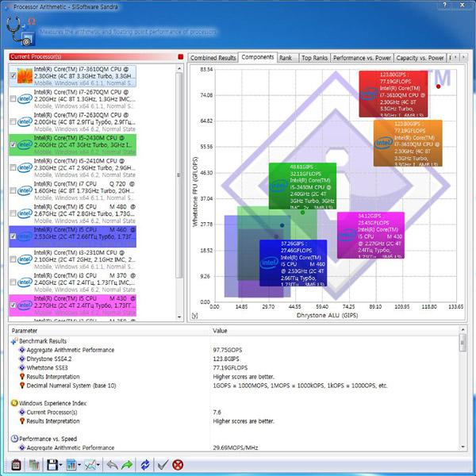This screenshot has height=476, width=476.
Task: Open the save icon dropdown arrow
Action: [x=60, y=465]
